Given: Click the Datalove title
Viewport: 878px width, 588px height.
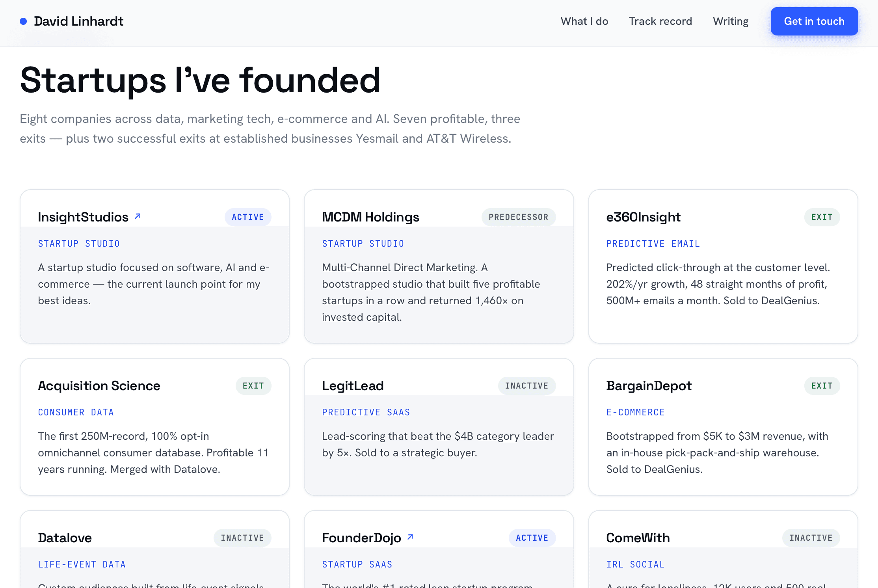Looking at the screenshot, I should (65, 538).
